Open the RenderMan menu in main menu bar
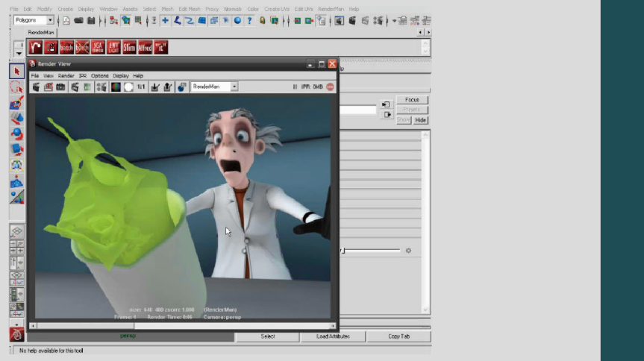This screenshot has width=644, height=361. [x=331, y=9]
